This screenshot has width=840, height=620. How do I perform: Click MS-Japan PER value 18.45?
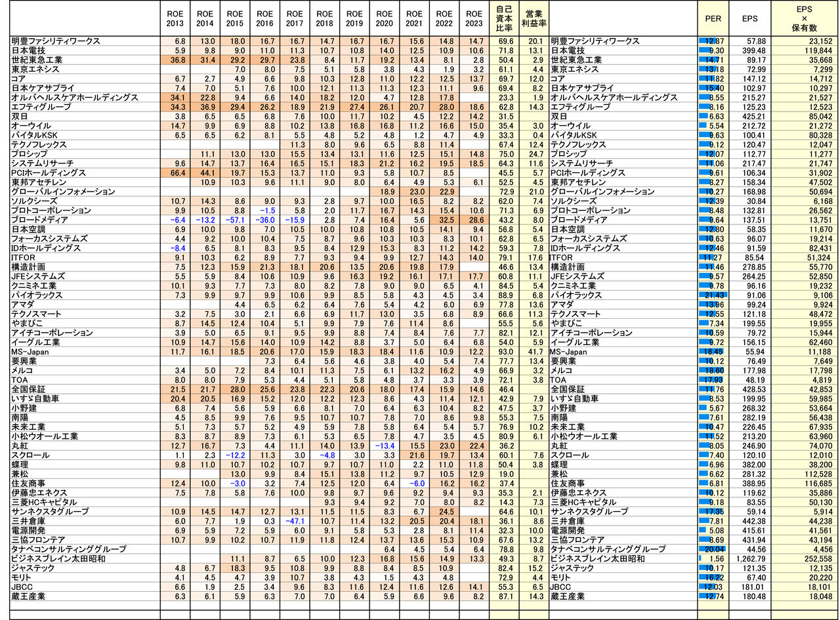[713, 351]
